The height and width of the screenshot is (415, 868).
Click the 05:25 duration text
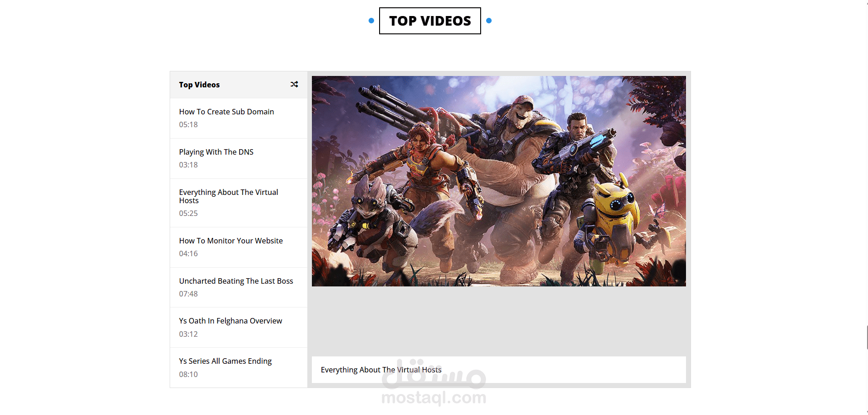pyautogui.click(x=188, y=213)
